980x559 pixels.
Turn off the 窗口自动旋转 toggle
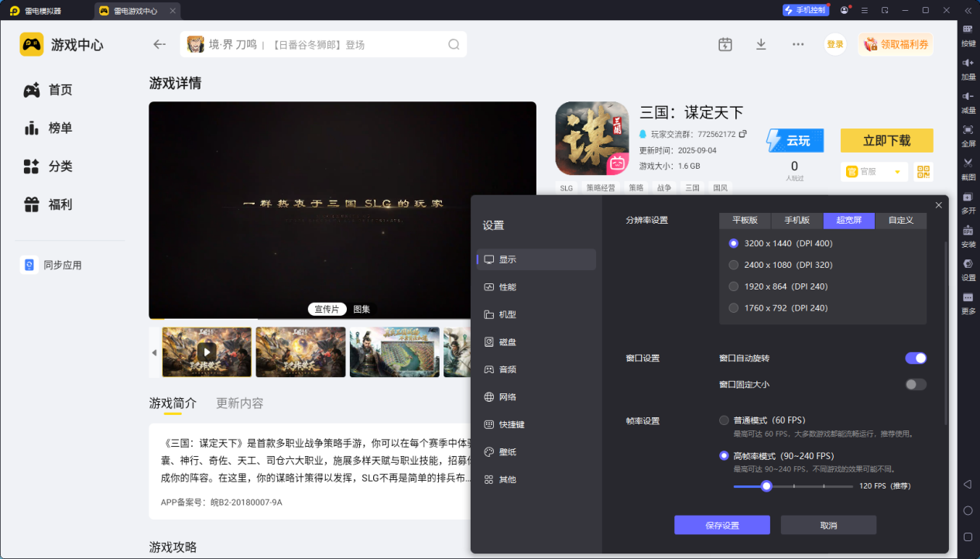coord(916,358)
